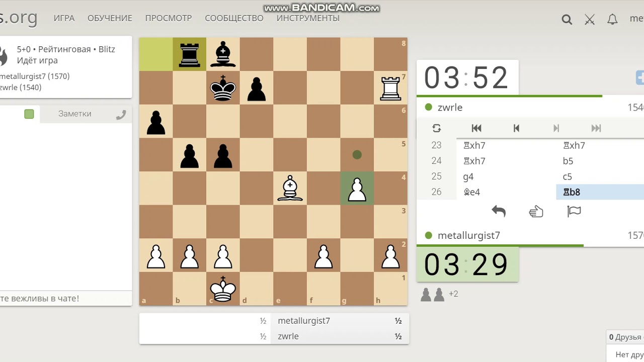The height and width of the screenshot is (362, 644).
Task: Open player zwrle (1540) link in game info
Action: [x=21, y=87]
